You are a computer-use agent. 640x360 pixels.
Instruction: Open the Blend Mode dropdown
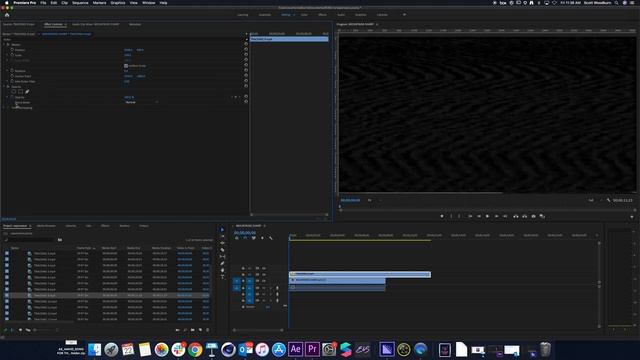[141, 102]
